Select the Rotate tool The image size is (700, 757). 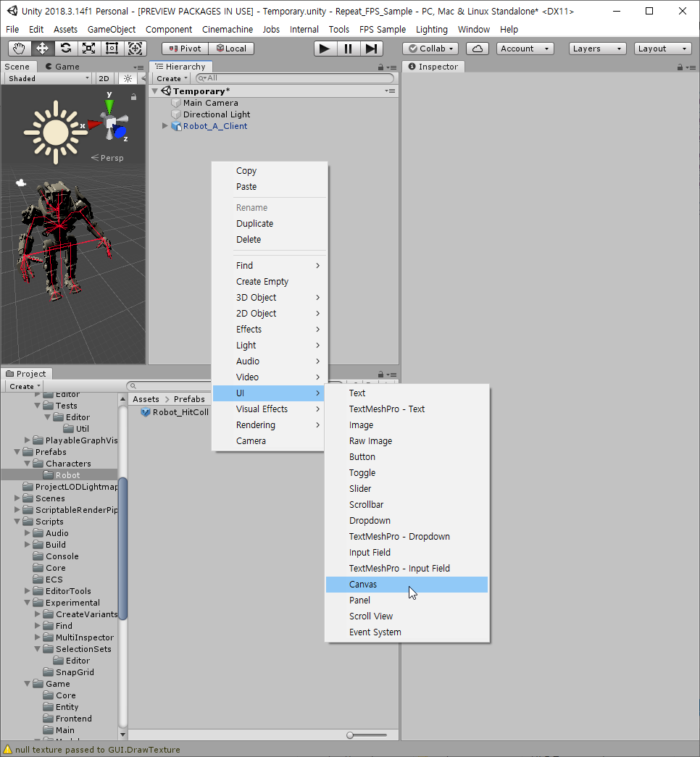tap(66, 49)
